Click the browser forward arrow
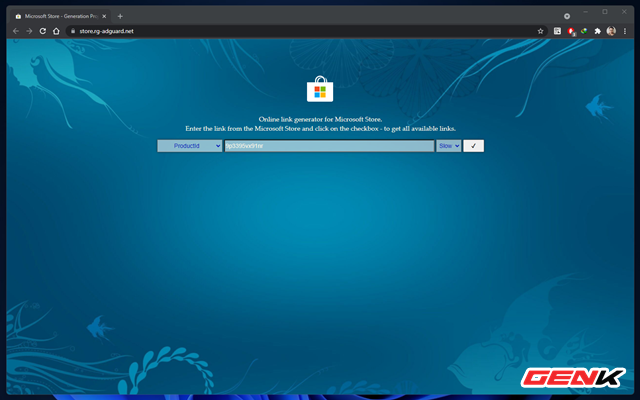The width and height of the screenshot is (640, 400). tap(29, 31)
